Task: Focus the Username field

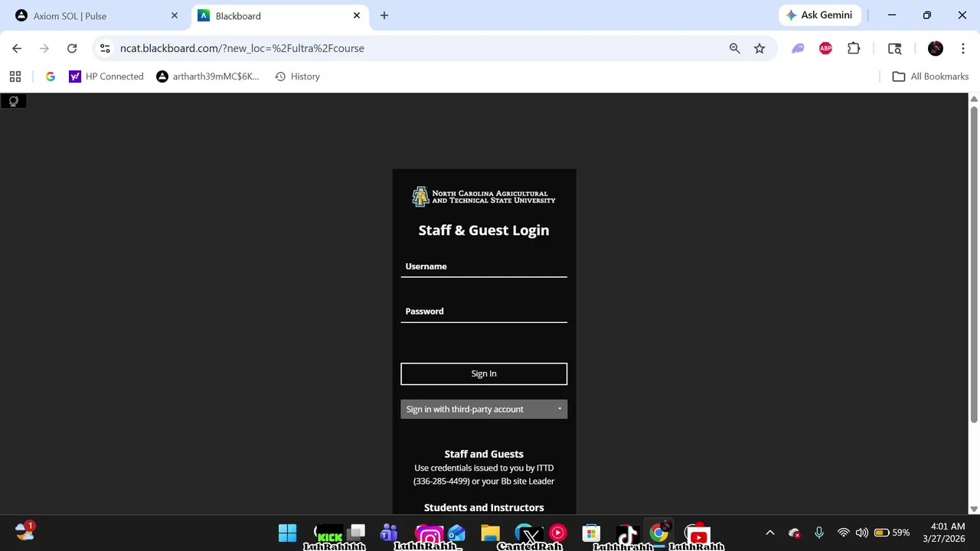Action: [x=484, y=266]
